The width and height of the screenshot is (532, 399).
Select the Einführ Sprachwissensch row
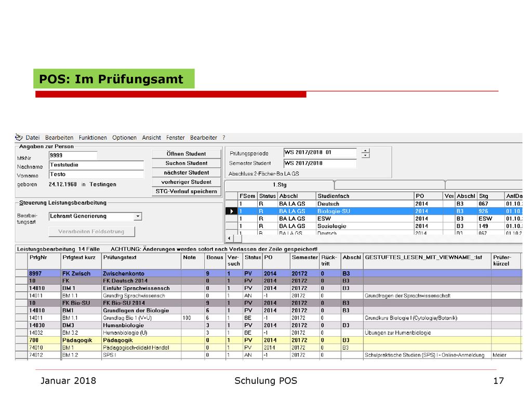[268, 288]
